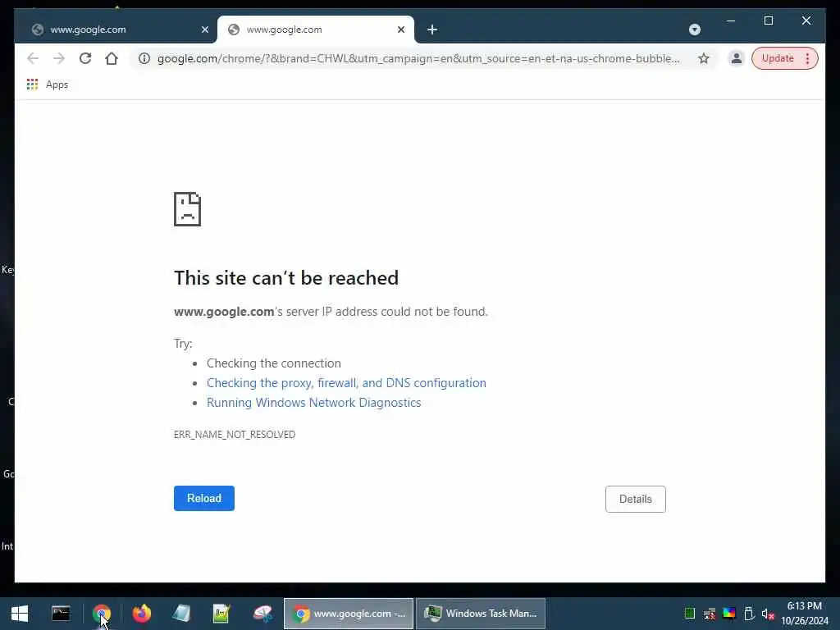Go back to the previous page
Viewport: 840px width, 630px height.
33,58
